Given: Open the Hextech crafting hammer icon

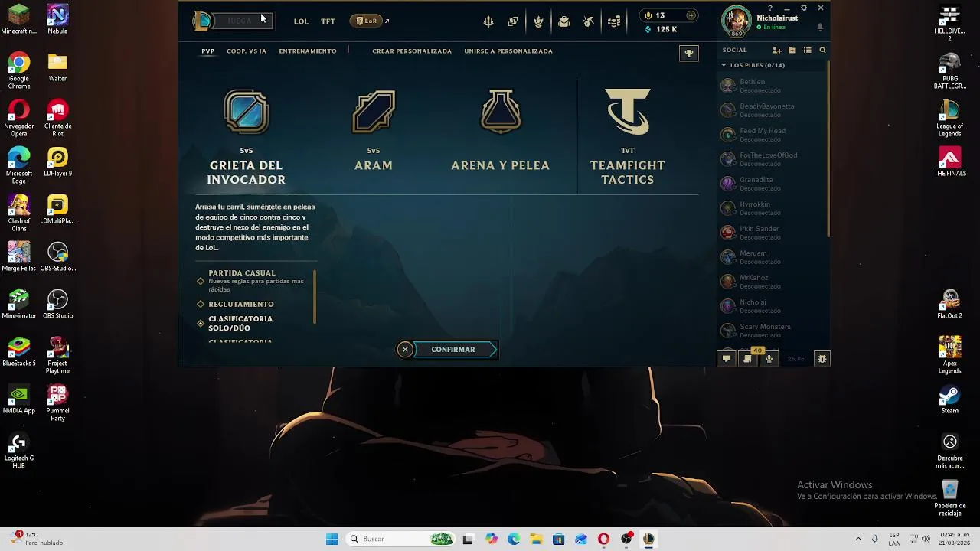Looking at the screenshot, I should pos(589,21).
